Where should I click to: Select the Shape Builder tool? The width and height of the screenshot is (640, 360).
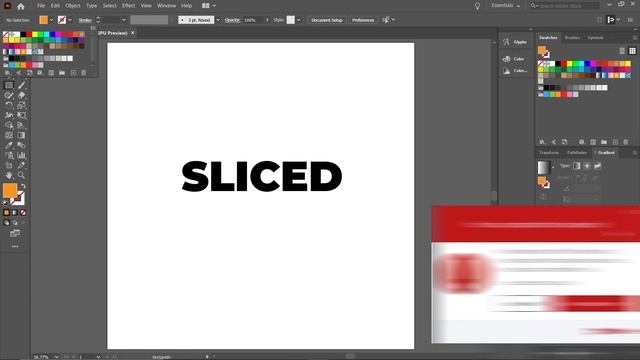pos(9,125)
